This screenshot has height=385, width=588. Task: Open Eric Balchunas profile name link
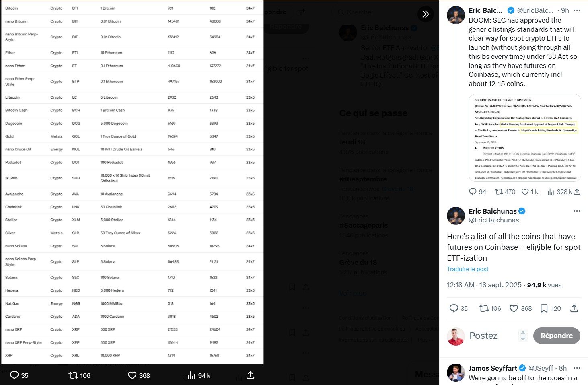point(493,211)
